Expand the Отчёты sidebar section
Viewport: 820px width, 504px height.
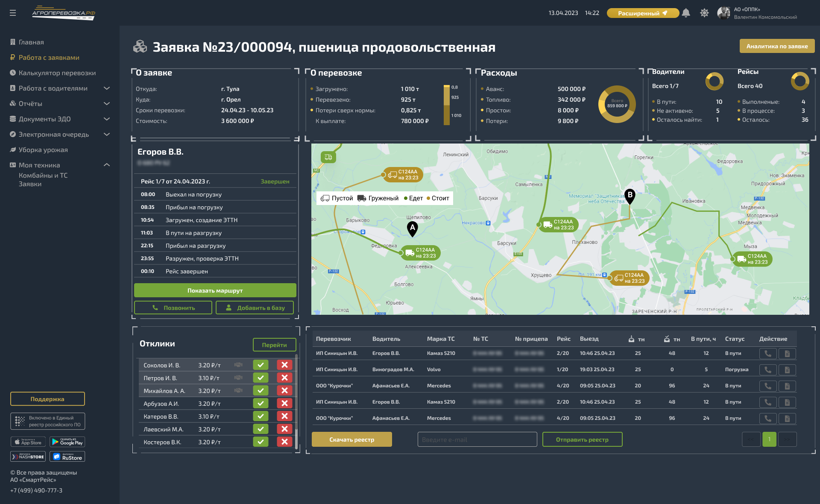(107, 104)
